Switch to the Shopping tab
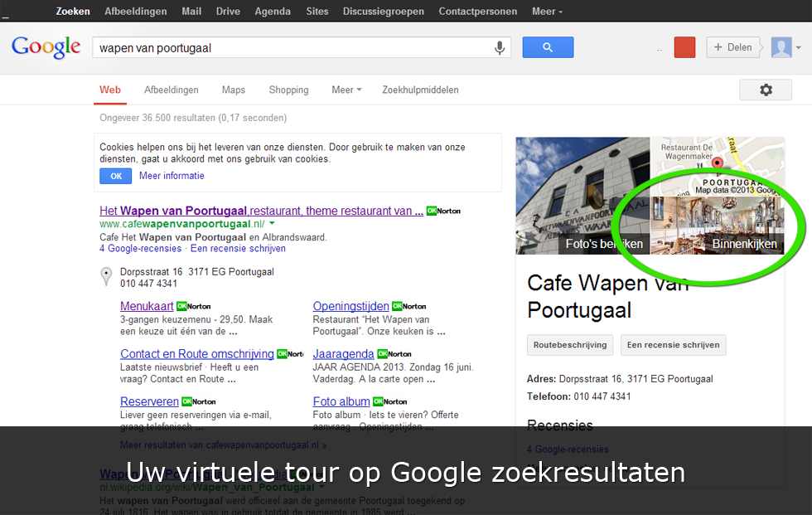The image size is (812, 515). click(x=288, y=90)
